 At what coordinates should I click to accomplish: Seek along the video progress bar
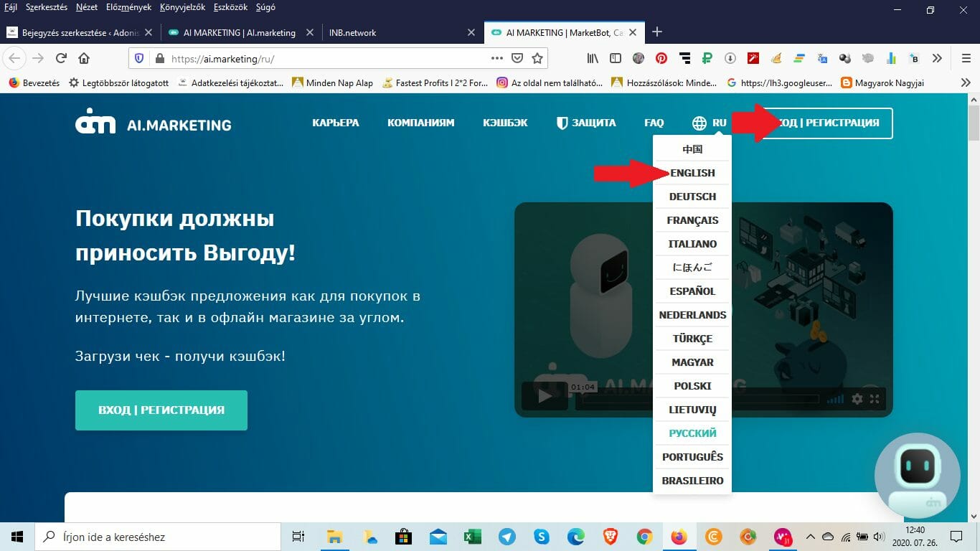700,399
